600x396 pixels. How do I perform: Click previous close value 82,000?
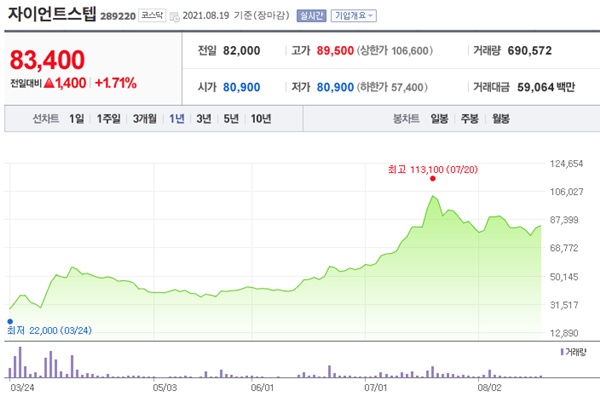[x=241, y=51]
